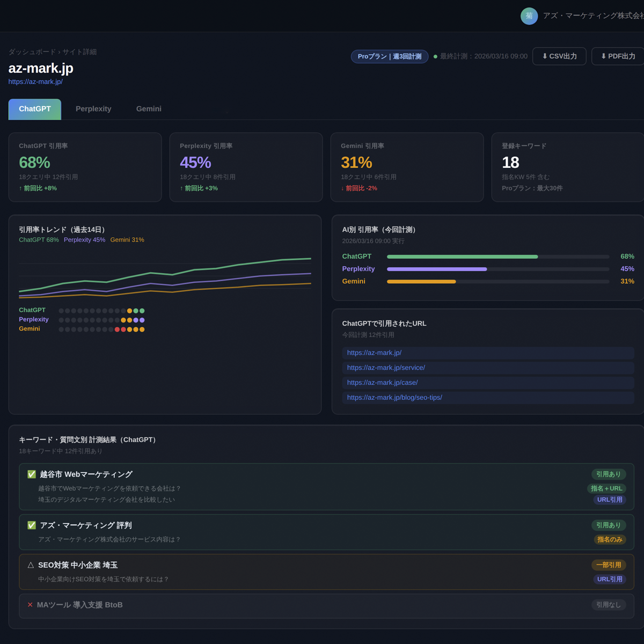Screen dimensions: 644x644
Task: Click the triangle warning icon for SEO対策 row
Action: [31, 565]
